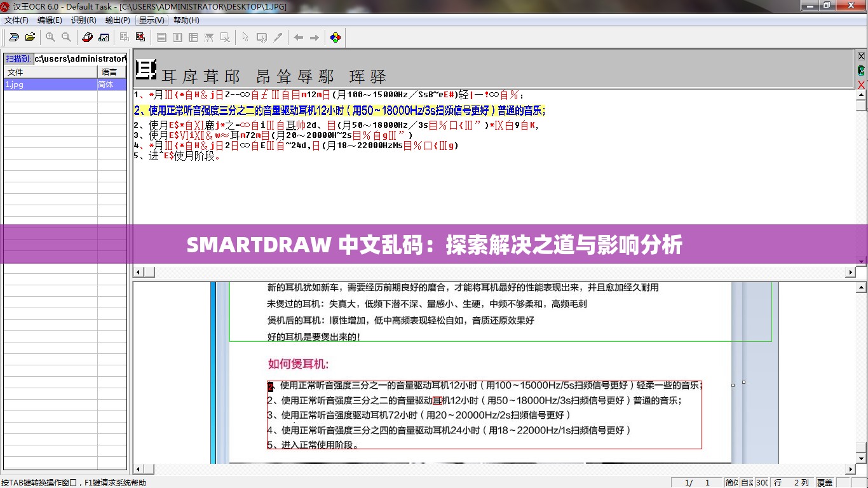Open the 文件(F) menu

coord(17,20)
